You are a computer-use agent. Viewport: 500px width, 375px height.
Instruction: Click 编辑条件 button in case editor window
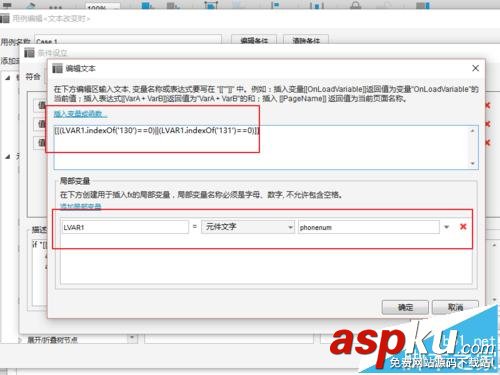[254, 40]
